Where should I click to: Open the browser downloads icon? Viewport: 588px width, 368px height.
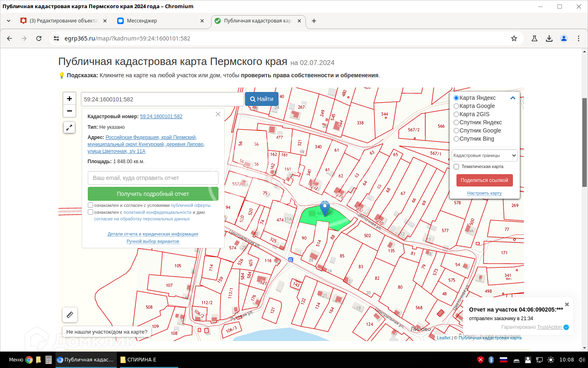549,38
